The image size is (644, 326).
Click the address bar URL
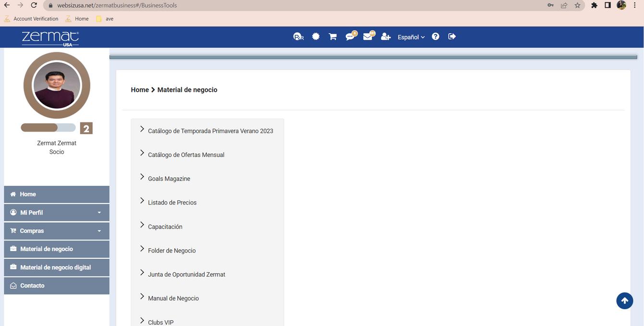[117, 5]
